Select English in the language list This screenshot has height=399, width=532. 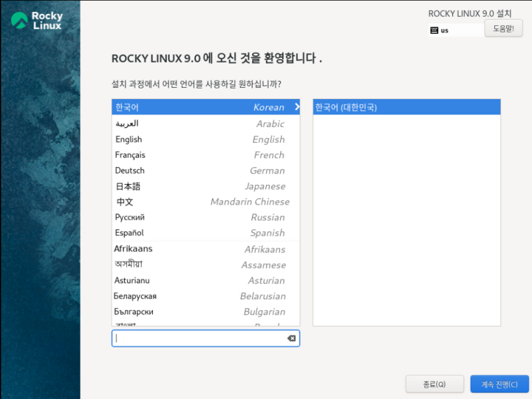click(205, 139)
